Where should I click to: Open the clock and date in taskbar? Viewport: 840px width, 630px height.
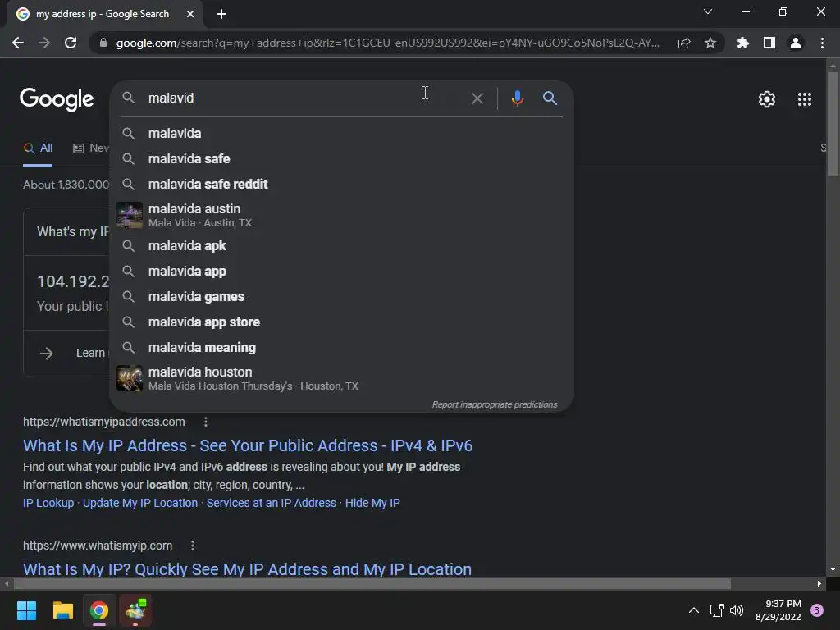778,610
